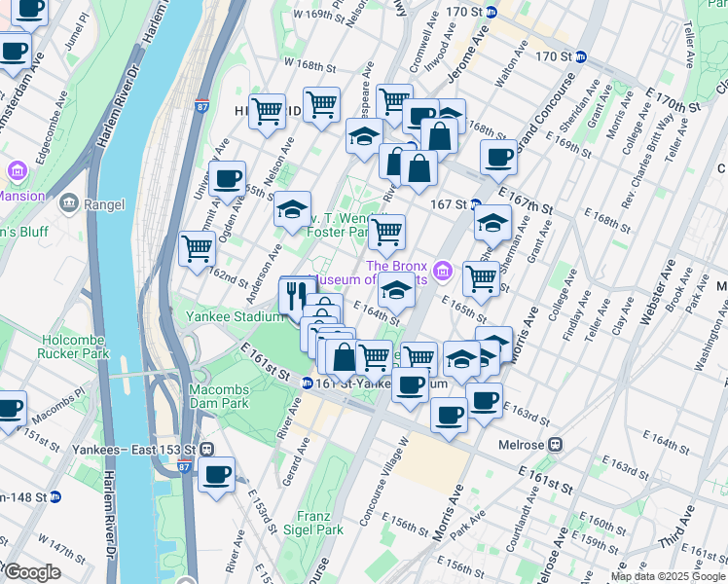Open the coffee marker near E 163rd St
This screenshot has height=584, width=728.
coord(484,400)
